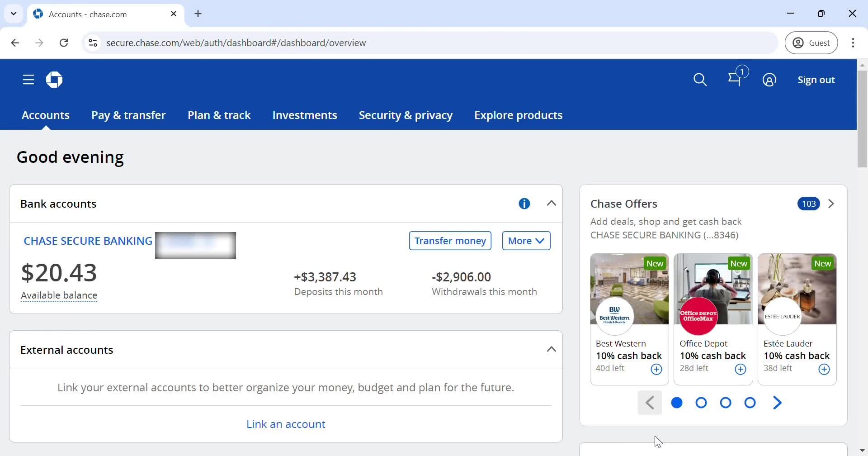868x456 pixels.
Task: View site information icon in address bar
Action: point(93,43)
